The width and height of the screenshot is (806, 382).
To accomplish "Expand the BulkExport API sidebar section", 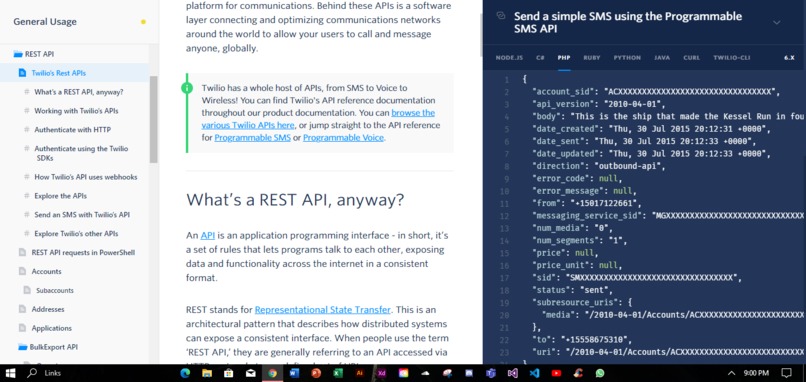I will click(48, 347).
